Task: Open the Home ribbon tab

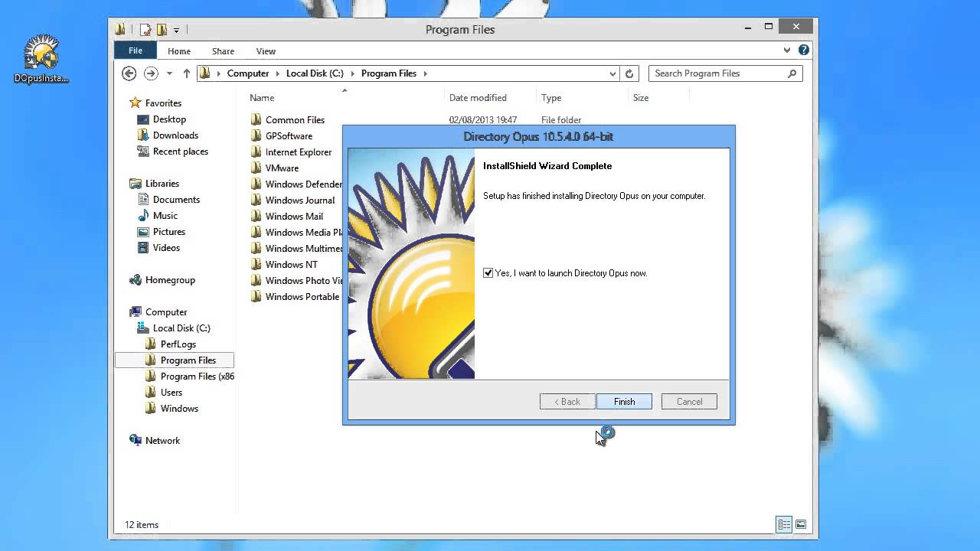Action: [x=179, y=51]
